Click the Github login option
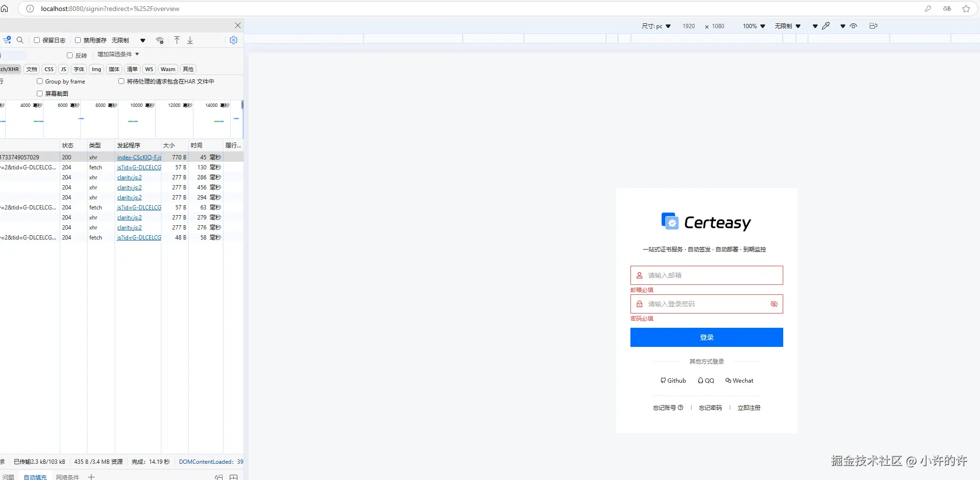980x480 pixels. 673,380
